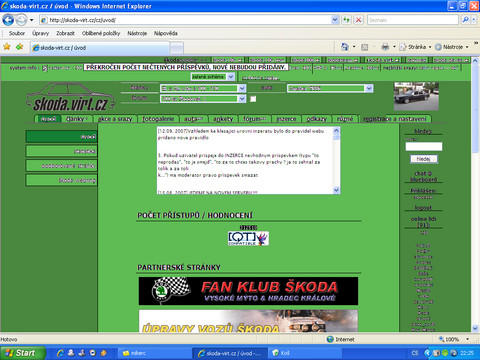The height and width of the screenshot is (360, 480).
Task: Go back with the IE Back arrow
Action: [8, 20]
